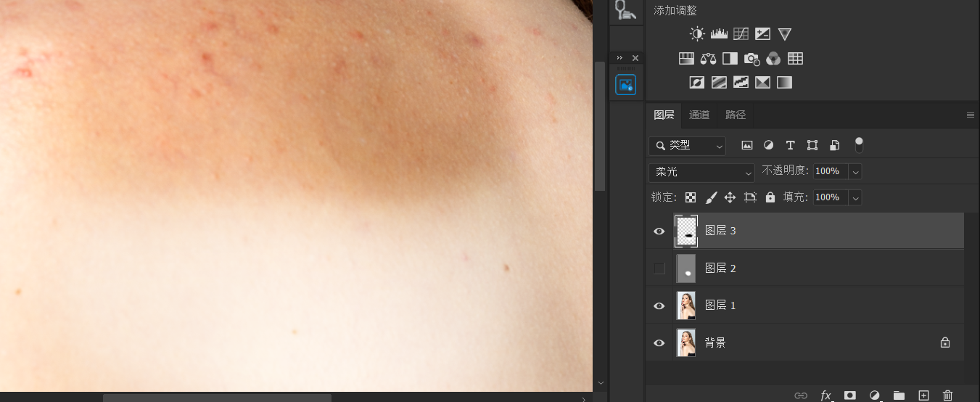Viewport: 980px width, 402px height.
Task: Open the stamp-icon panel in the collapsed dock
Action: (625, 10)
